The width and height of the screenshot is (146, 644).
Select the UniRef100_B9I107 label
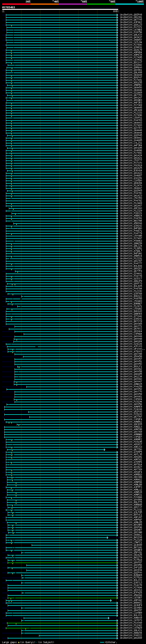point(131,63)
